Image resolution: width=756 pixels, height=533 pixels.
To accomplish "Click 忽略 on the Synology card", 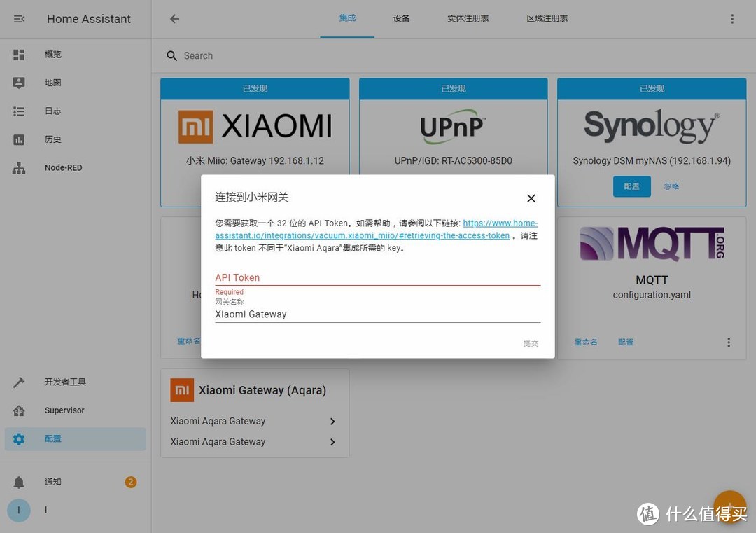I will (671, 186).
